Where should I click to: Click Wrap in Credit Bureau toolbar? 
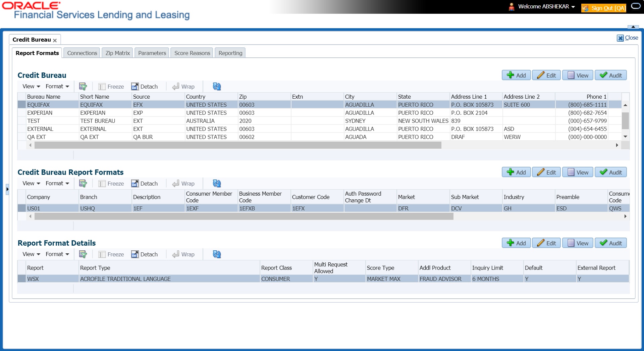(183, 87)
